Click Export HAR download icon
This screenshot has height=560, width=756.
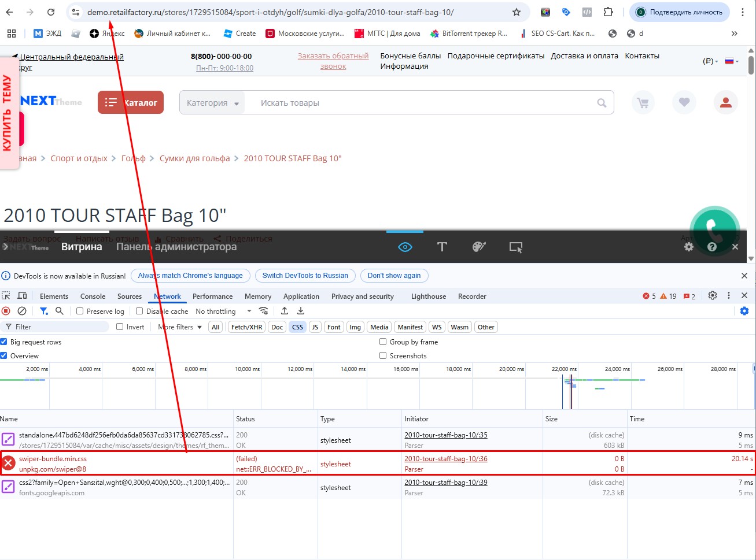click(301, 311)
